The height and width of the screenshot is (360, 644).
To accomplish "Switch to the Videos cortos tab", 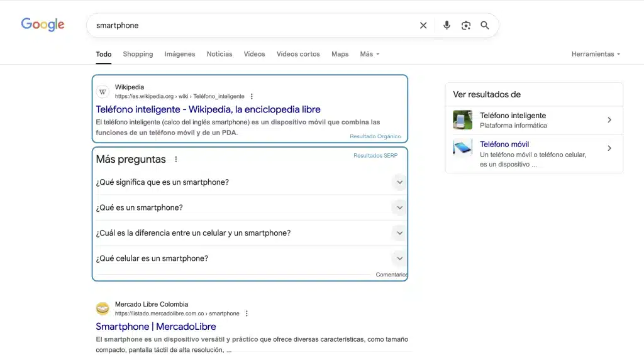I will [x=298, y=54].
